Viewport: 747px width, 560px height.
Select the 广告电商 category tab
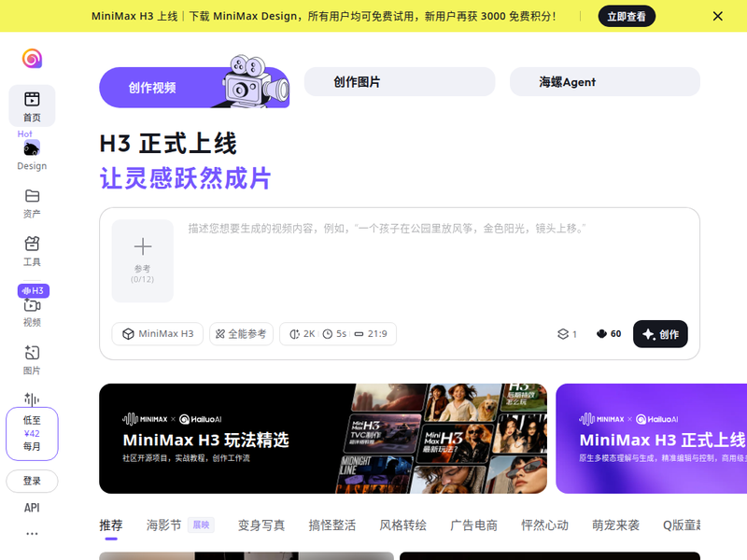coord(474,525)
